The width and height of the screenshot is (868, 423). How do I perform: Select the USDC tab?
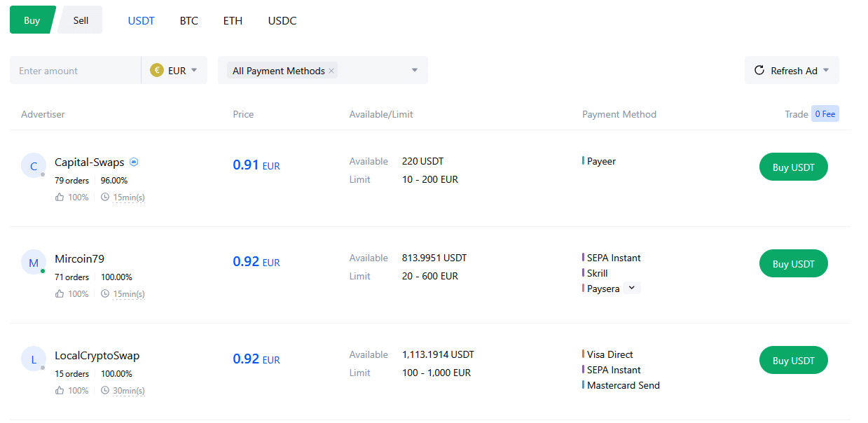(282, 21)
